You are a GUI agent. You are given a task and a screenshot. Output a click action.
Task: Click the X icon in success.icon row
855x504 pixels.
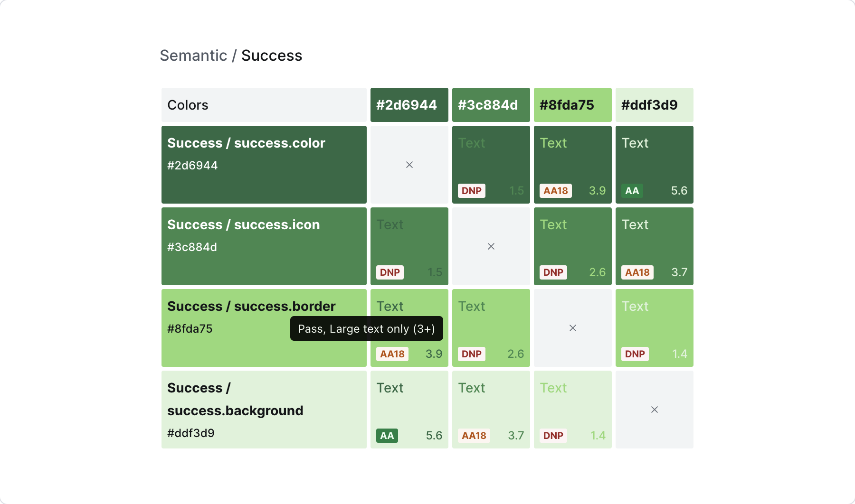coord(491,246)
